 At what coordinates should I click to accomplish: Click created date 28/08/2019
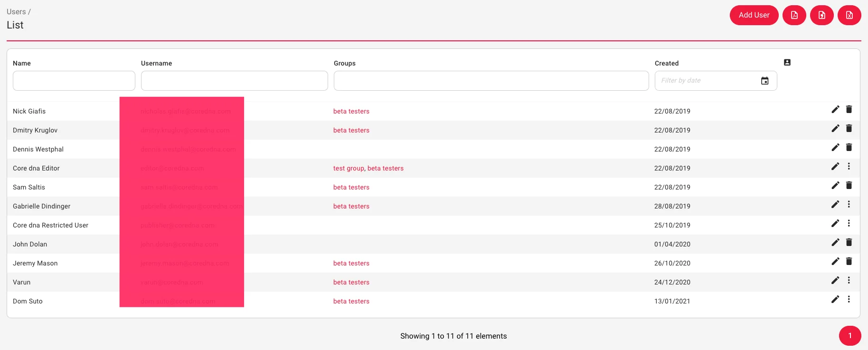(672, 206)
